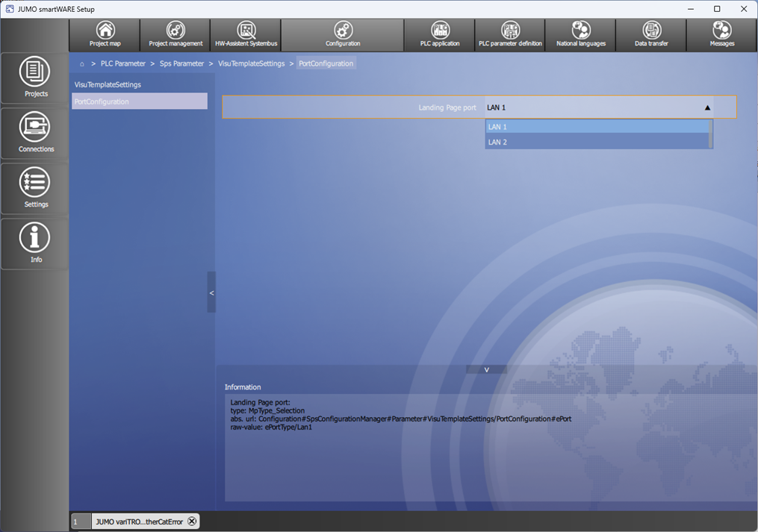The width and height of the screenshot is (758, 532).
Task: Choose LAN 1 in the dropdown list
Action: point(597,127)
